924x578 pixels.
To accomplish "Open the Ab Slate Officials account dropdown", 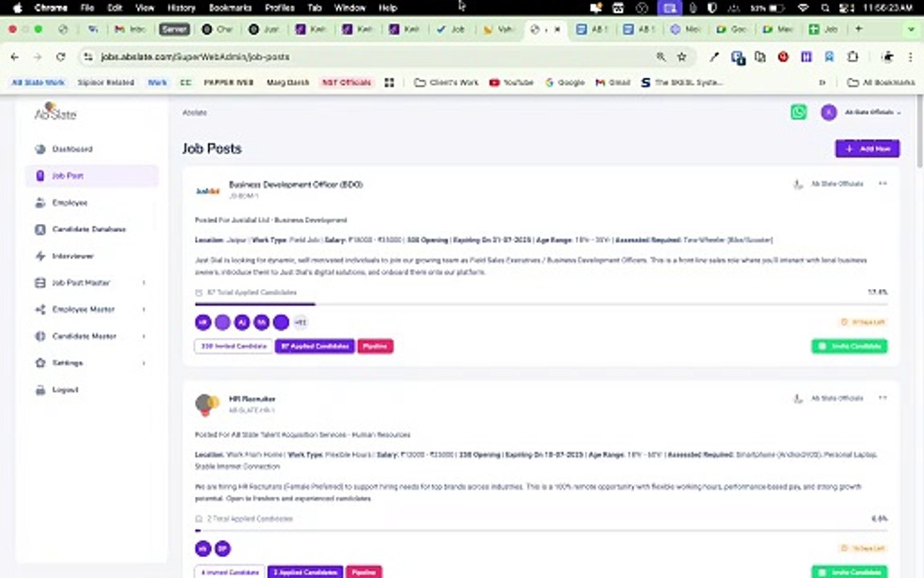I will tap(873, 112).
